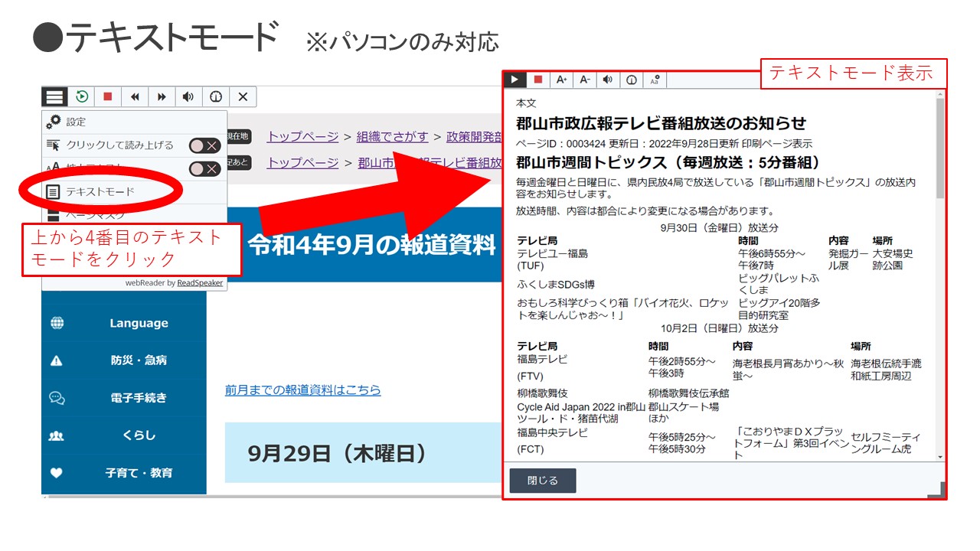Decrease font size with A- button
Screen dimensions: 980x551
click(584, 80)
